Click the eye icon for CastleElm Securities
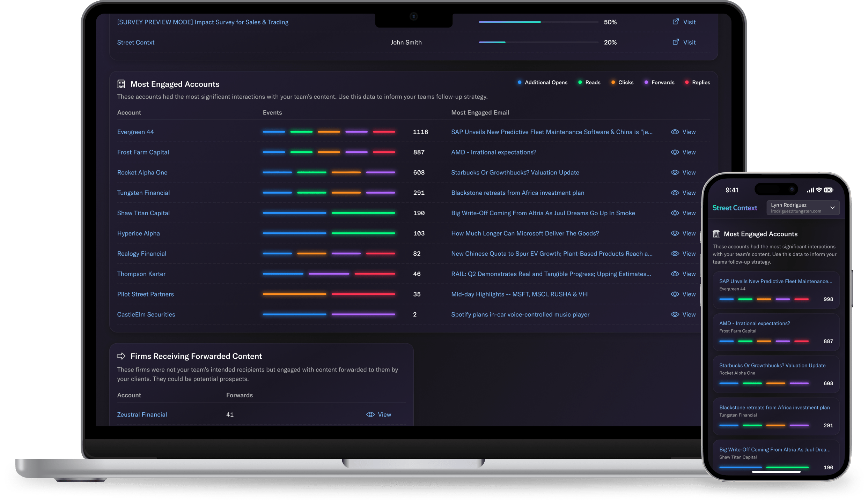 click(x=675, y=314)
